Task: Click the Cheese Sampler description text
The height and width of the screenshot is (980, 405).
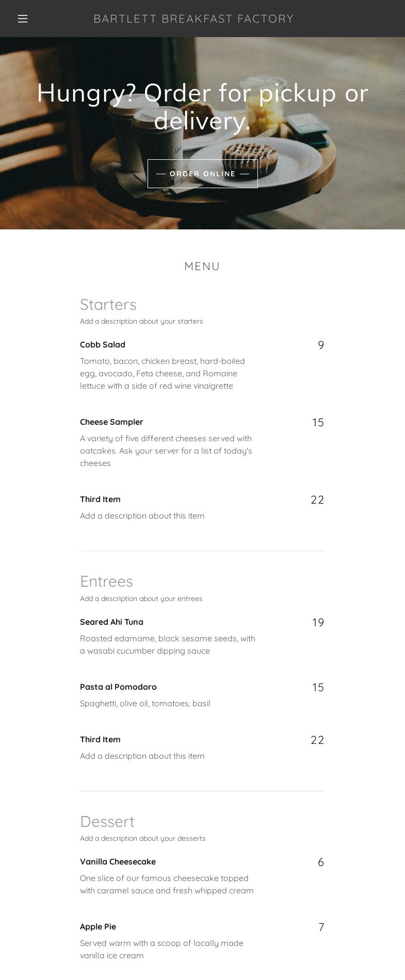Action: coord(166,451)
